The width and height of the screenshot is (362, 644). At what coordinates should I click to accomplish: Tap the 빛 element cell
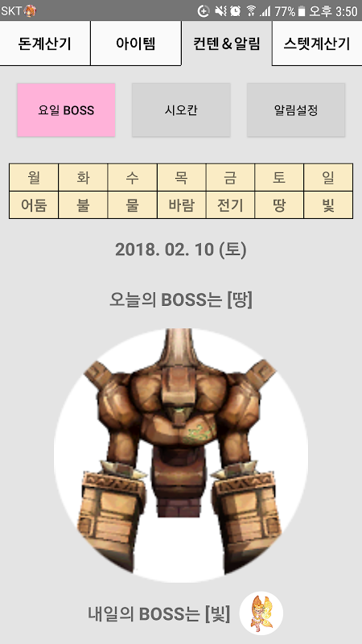(328, 205)
